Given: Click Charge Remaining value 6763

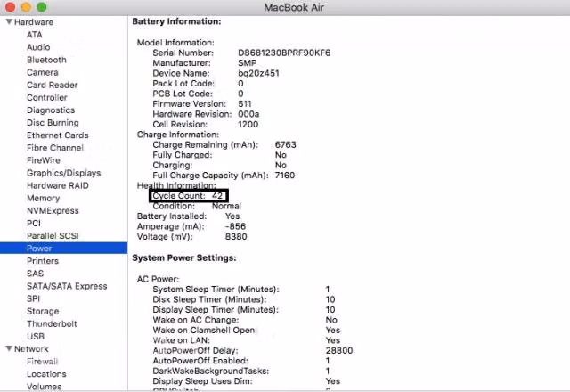Looking at the screenshot, I should tap(285, 144).
